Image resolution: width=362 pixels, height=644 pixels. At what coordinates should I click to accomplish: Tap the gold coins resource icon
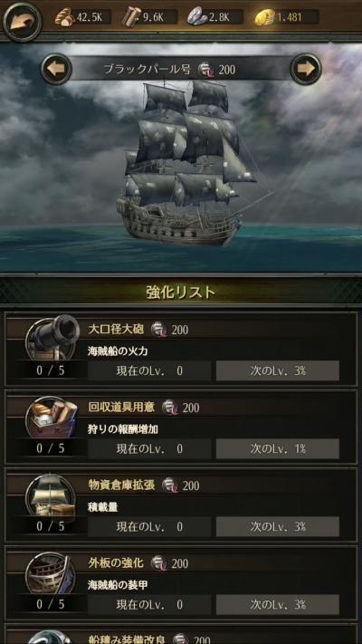point(264,17)
